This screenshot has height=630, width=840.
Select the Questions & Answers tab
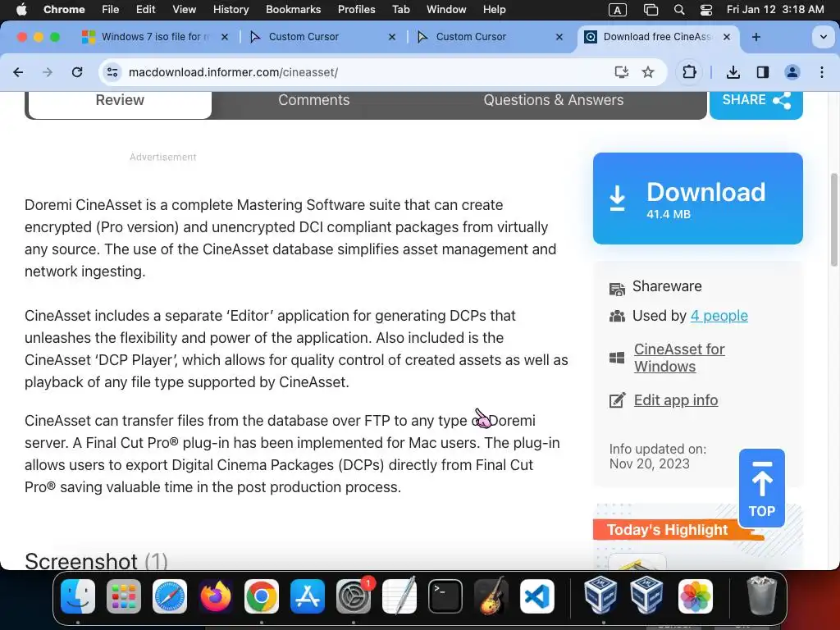point(554,100)
